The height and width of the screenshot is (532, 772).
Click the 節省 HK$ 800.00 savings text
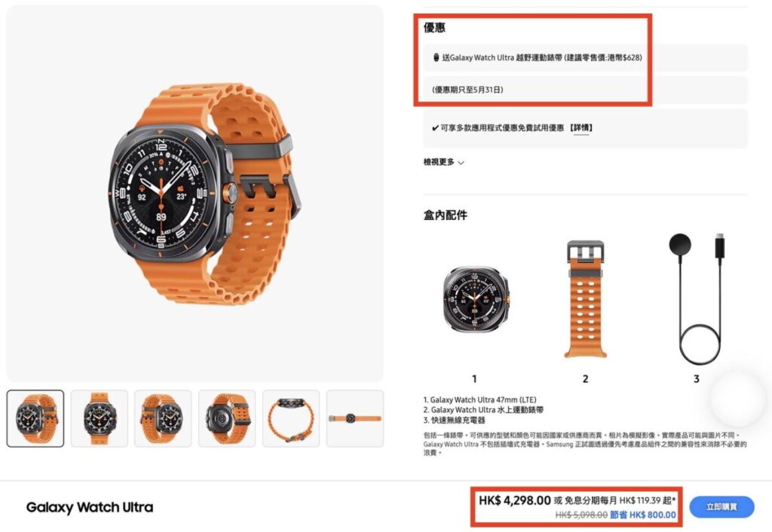click(x=643, y=515)
